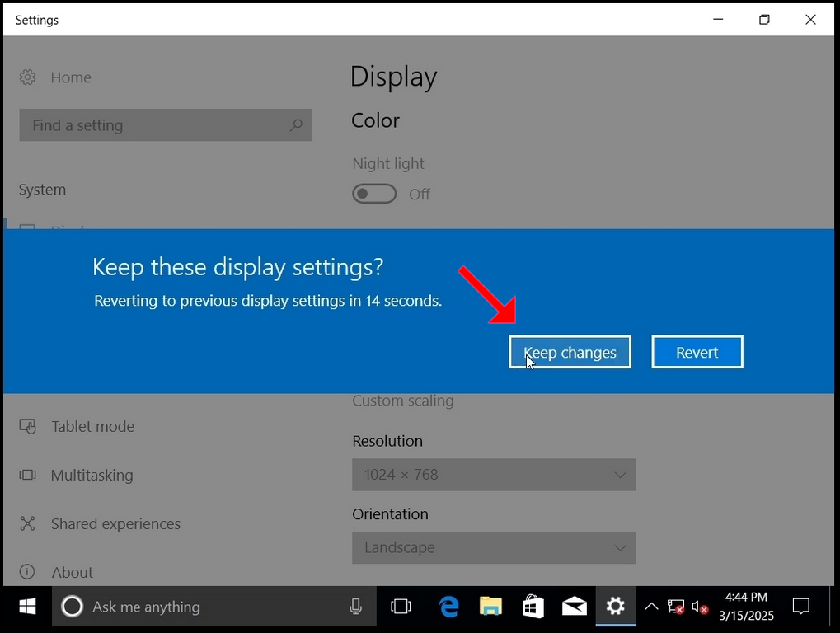Click the Cortana circle icon
This screenshot has height=633, width=840.
tap(72, 607)
